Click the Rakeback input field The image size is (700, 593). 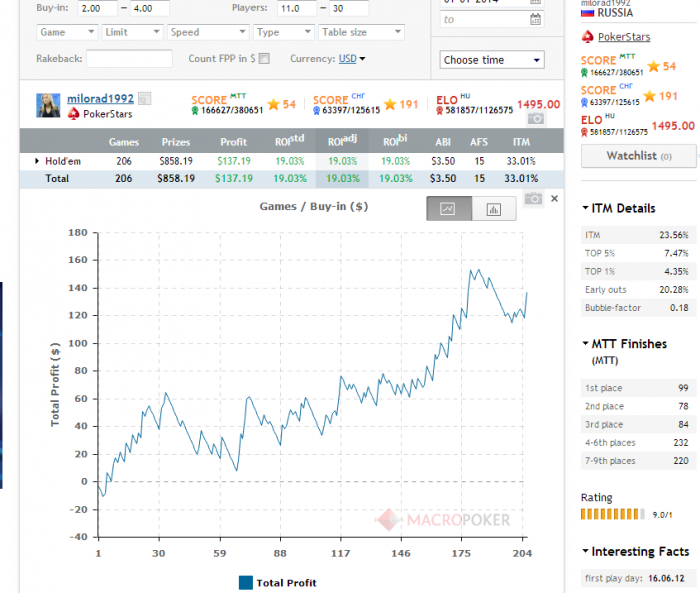pyautogui.click(x=129, y=58)
